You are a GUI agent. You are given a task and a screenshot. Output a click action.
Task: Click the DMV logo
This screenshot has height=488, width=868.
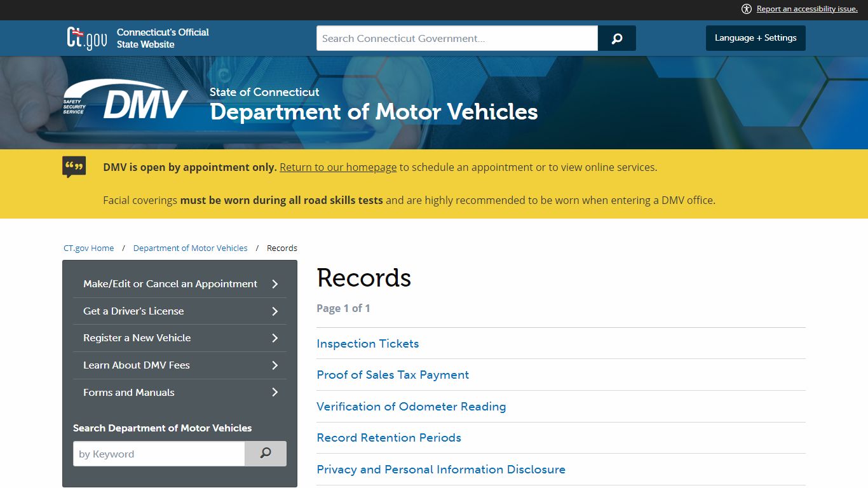(x=125, y=100)
